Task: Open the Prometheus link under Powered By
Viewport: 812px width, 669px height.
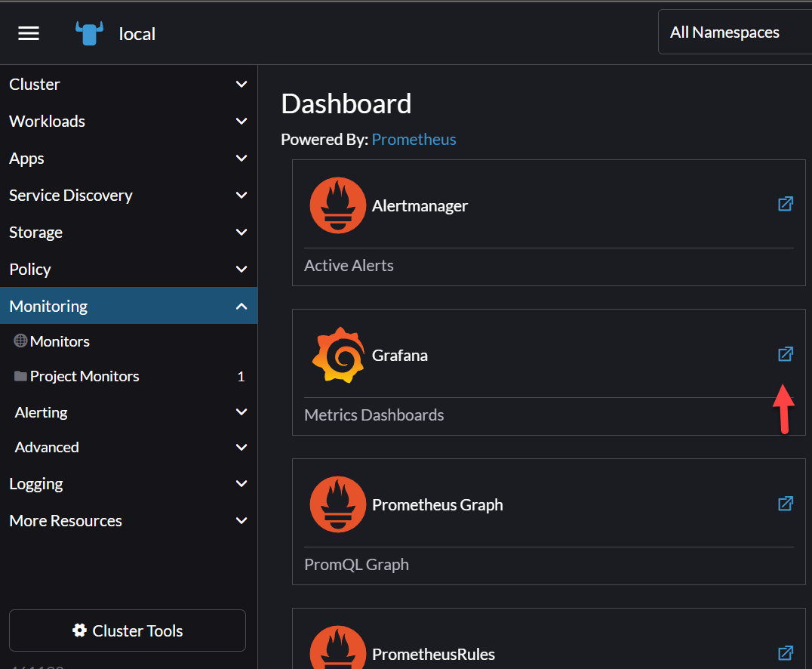Action: click(414, 139)
